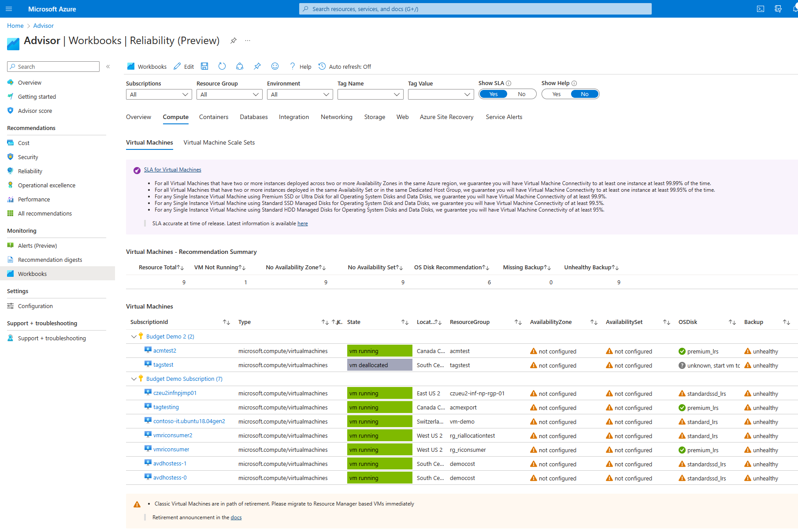Click the Edit pencil button
Image resolution: width=798 pixels, height=532 pixels.
point(184,67)
